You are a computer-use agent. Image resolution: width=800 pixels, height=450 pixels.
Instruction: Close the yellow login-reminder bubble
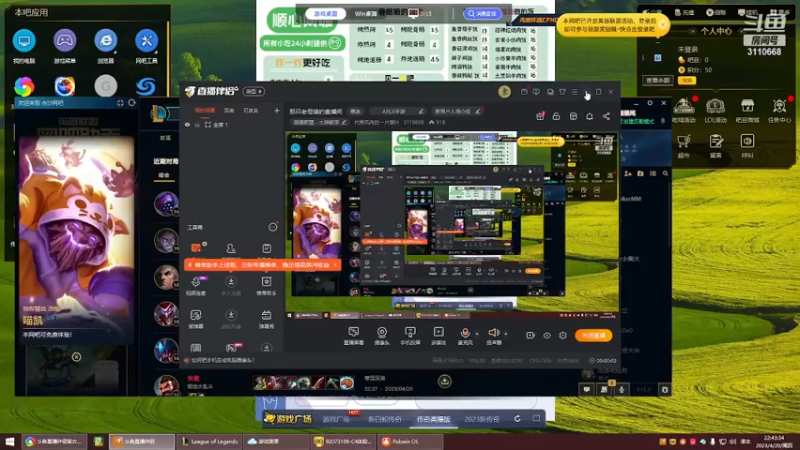click(x=663, y=24)
